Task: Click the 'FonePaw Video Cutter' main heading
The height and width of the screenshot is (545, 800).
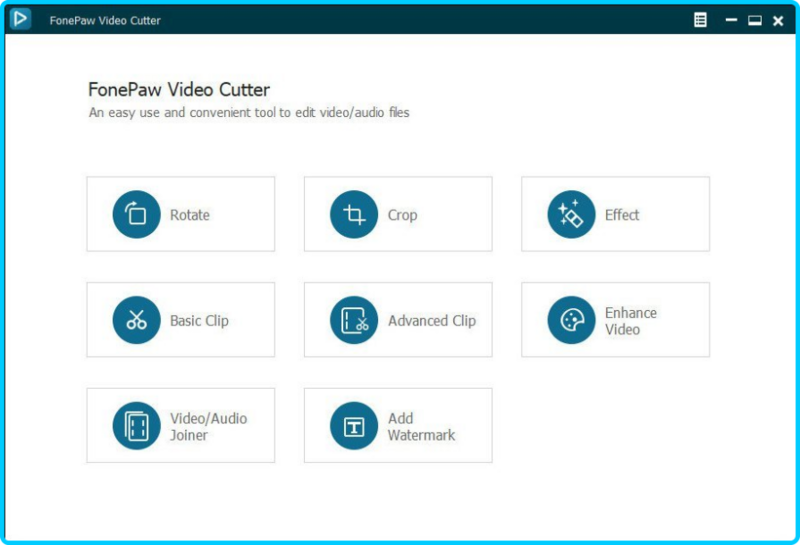Action: (x=179, y=90)
